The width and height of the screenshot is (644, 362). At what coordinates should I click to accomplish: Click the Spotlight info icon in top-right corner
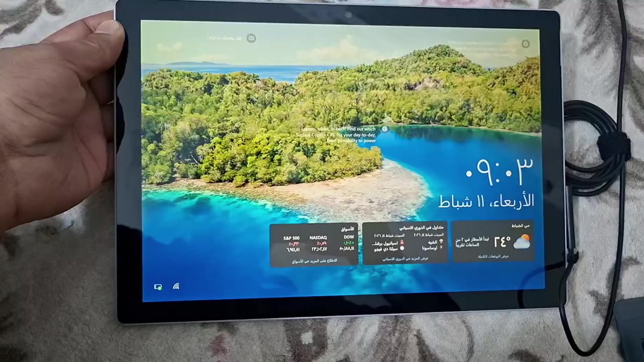pyautogui.click(x=525, y=44)
